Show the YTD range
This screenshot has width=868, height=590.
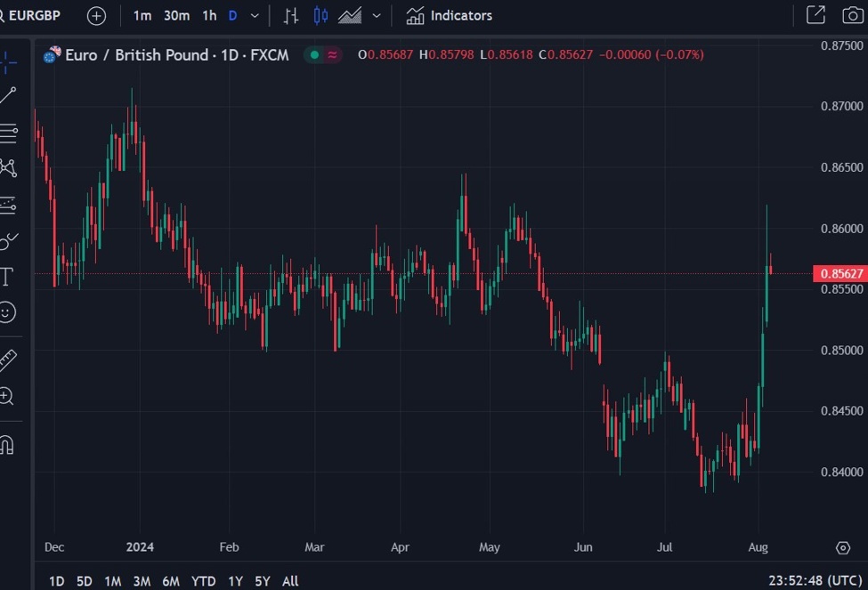[x=203, y=580]
